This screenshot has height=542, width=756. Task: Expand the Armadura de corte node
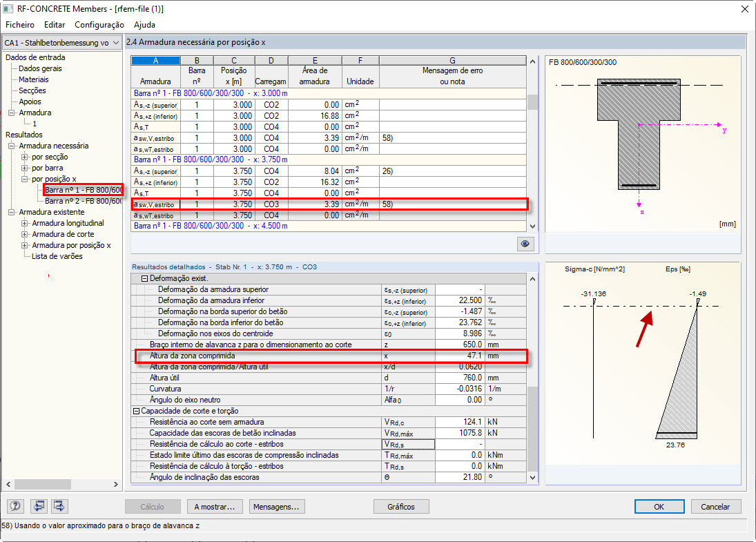pyautogui.click(x=25, y=234)
